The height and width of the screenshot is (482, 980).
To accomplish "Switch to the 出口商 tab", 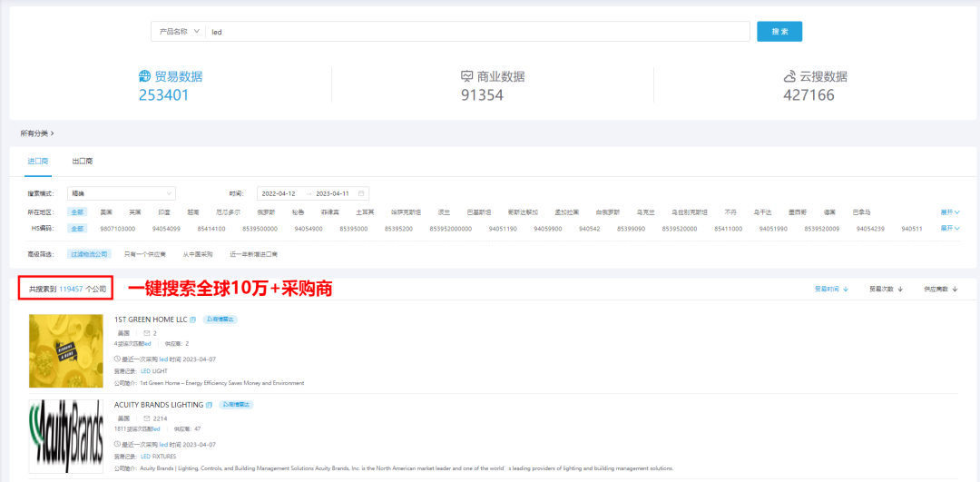I will pos(83,162).
